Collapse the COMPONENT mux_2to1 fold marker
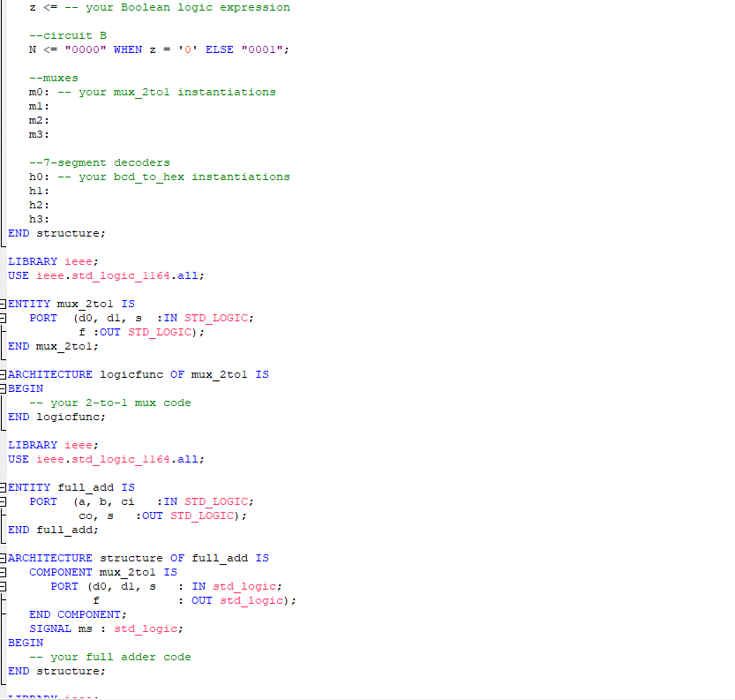This screenshot has height=700, width=735. pyautogui.click(x=3, y=572)
